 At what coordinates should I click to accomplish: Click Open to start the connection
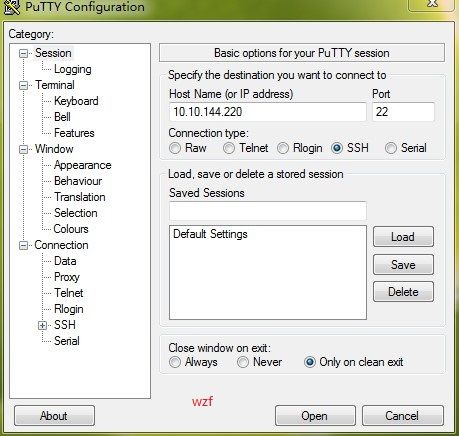315,416
